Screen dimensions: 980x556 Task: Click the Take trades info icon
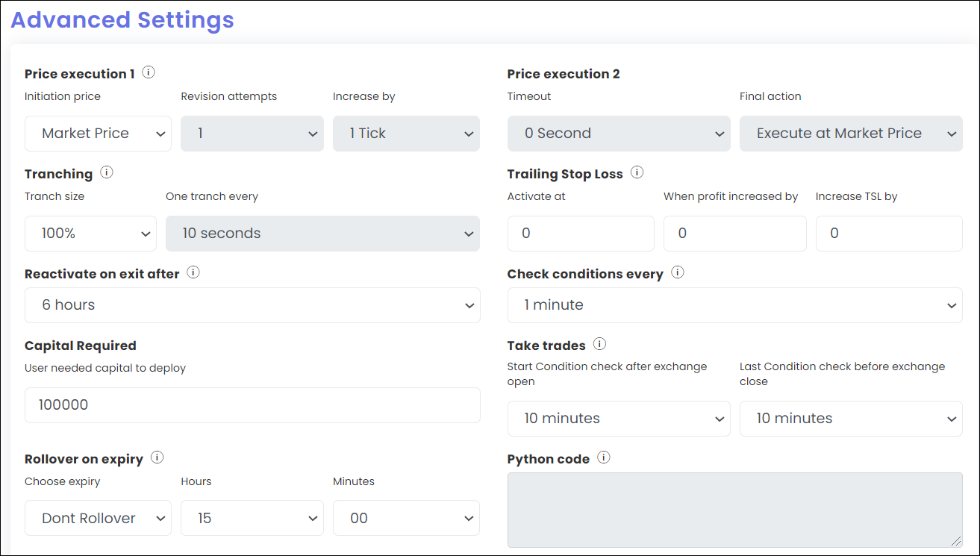coord(599,344)
